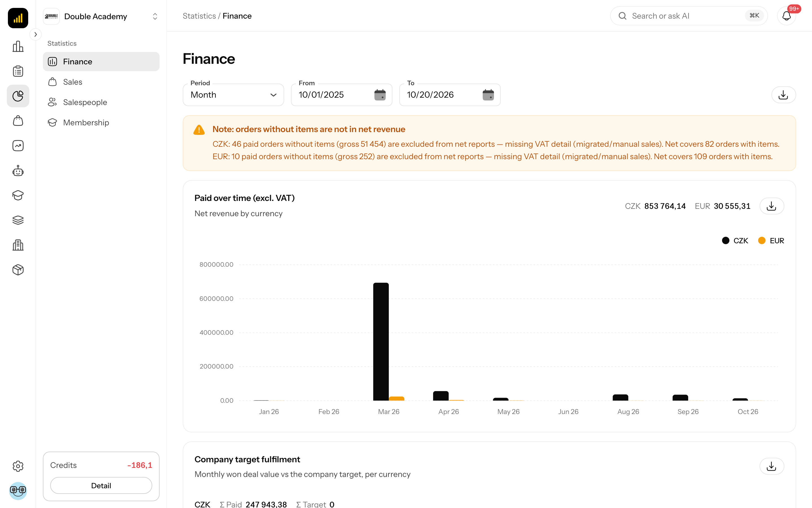This screenshot has width=812, height=508.
Task: Click the app logo in the top-left corner
Action: pos(18,18)
